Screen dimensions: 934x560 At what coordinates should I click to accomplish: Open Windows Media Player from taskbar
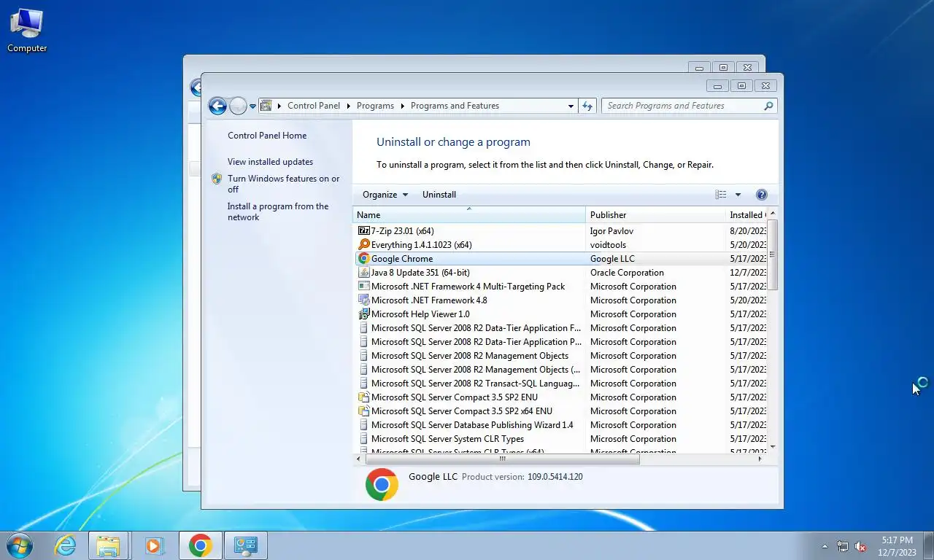(154, 545)
